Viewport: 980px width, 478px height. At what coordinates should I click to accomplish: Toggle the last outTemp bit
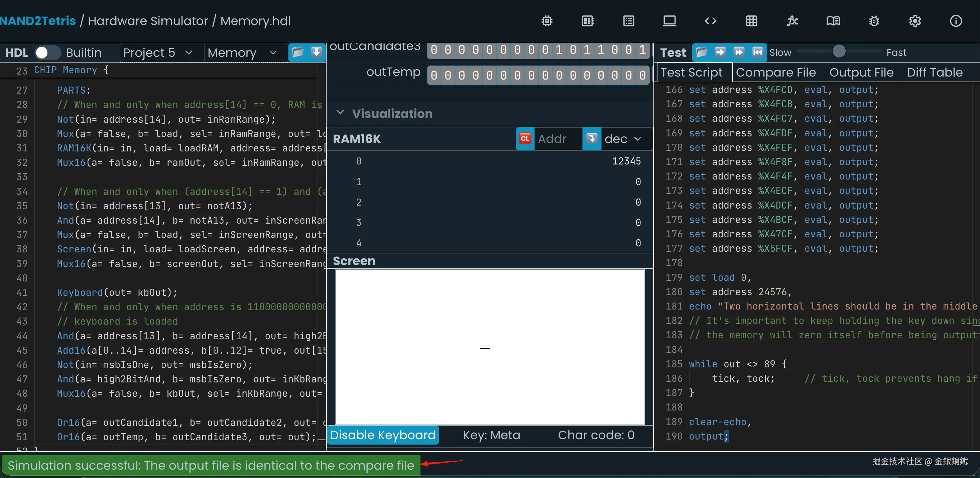pyautogui.click(x=642, y=75)
